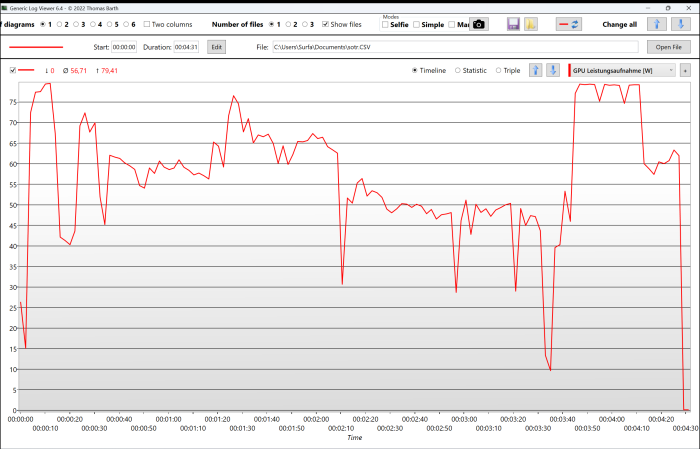
Task: Set Number of files to 3
Action: click(305, 25)
